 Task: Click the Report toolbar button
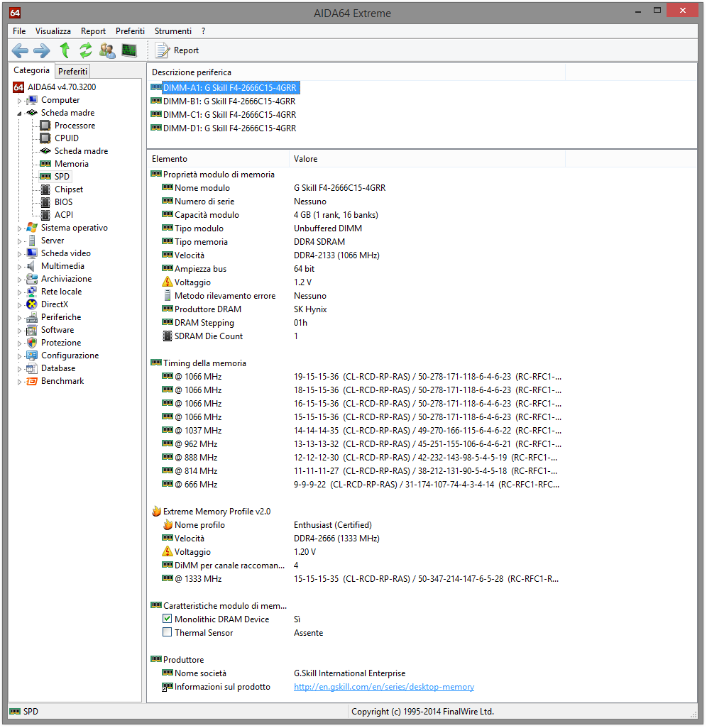[x=177, y=50]
